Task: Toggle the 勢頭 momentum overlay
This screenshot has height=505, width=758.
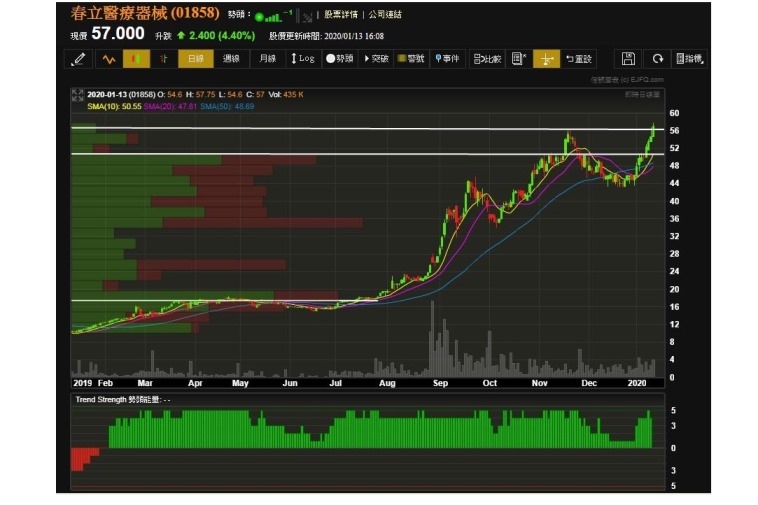Action: pyautogui.click(x=340, y=59)
